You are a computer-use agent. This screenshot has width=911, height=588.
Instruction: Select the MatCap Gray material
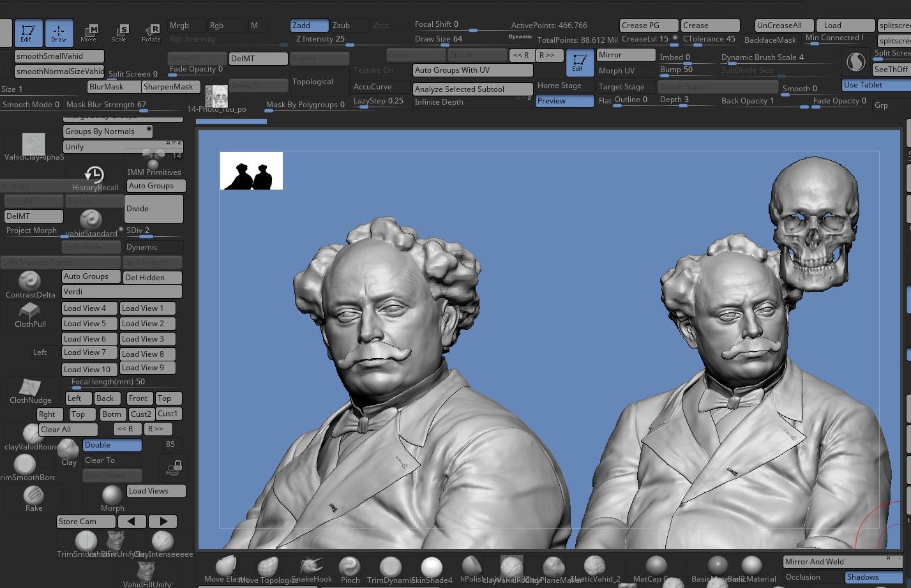657,567
